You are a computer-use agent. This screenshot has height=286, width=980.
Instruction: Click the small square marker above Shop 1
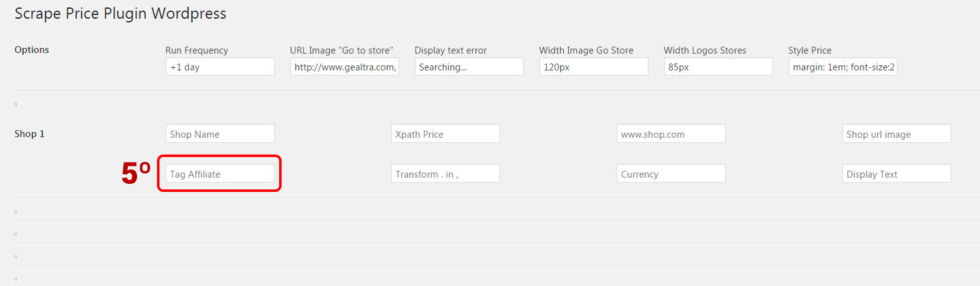(16, 104)
